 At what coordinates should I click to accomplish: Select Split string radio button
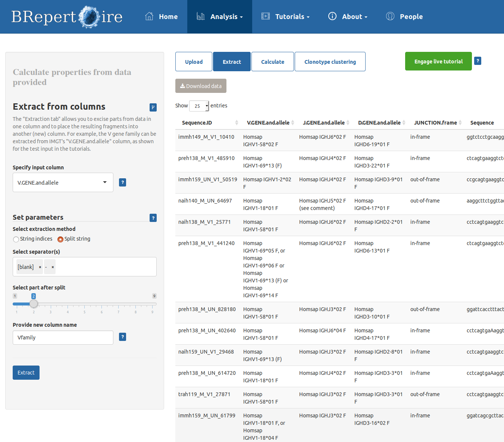pyautogui.click(x=60, y=239)
